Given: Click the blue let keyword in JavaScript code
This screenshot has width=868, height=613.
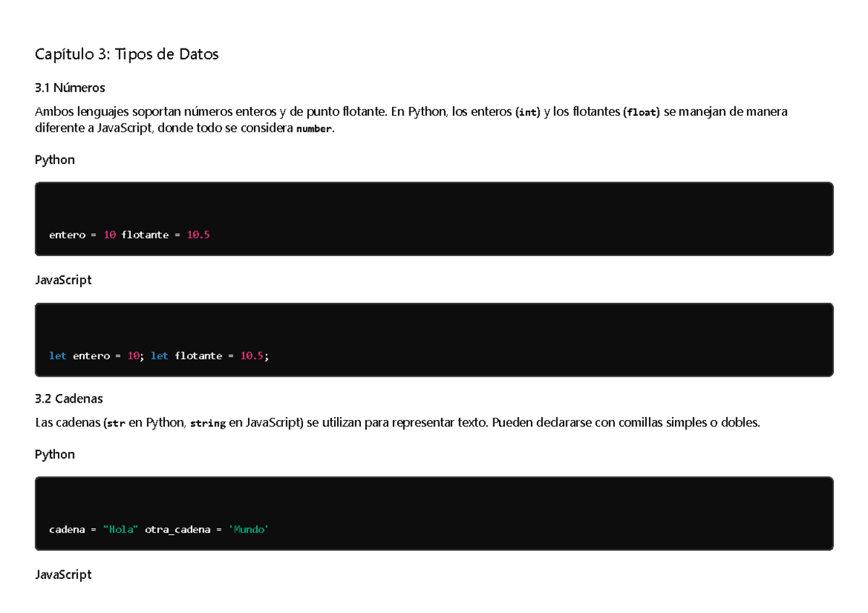Looking at the screenshot, I should click(57, 356).
